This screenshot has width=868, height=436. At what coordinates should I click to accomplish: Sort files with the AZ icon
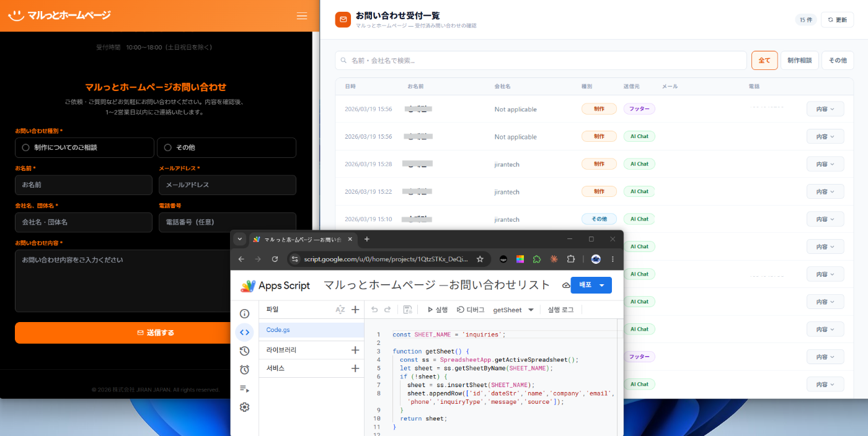(x=340, y=310)
